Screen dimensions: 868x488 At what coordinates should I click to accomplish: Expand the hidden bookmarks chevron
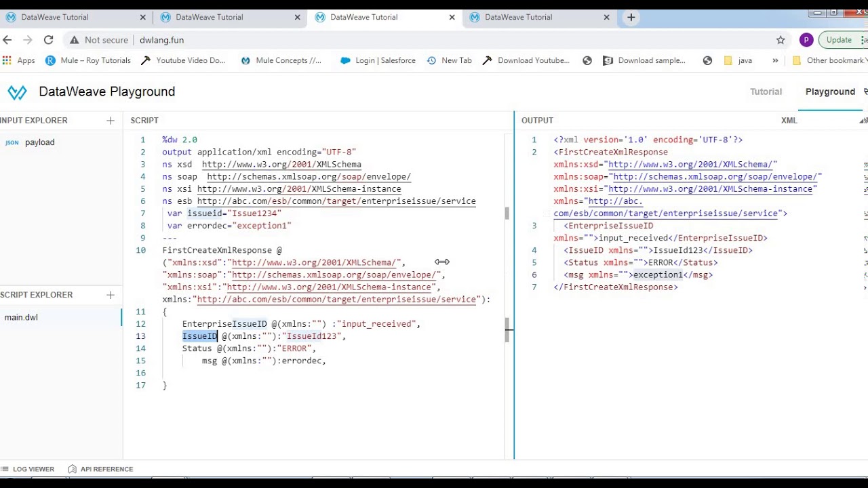point(775,60)
